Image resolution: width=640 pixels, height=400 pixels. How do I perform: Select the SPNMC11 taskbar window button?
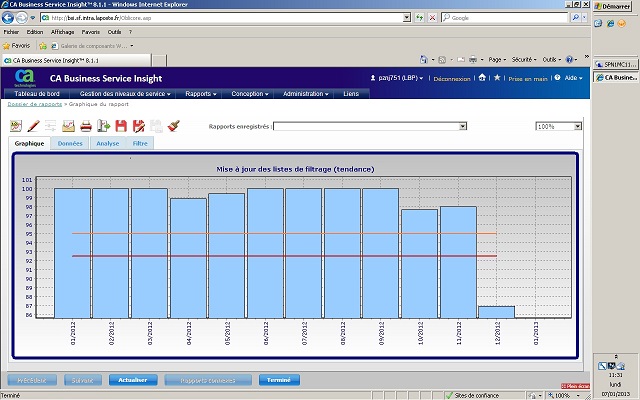coord(616,64)
